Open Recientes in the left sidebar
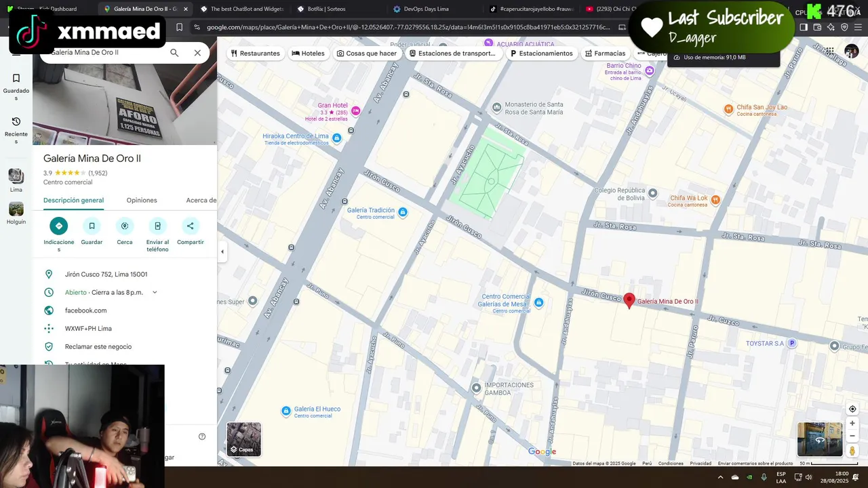Image resolution: width=868 pixels, height=488 pixels. 16,130
